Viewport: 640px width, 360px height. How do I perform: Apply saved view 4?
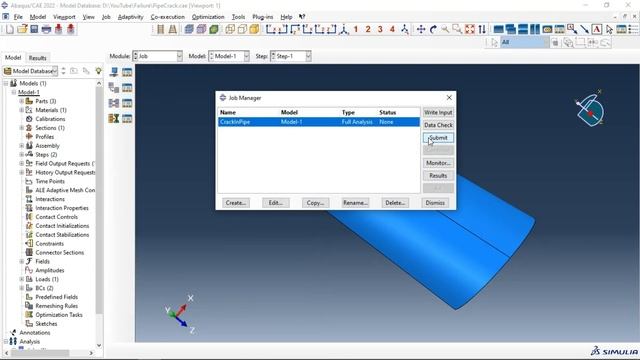tap(392, 29)
